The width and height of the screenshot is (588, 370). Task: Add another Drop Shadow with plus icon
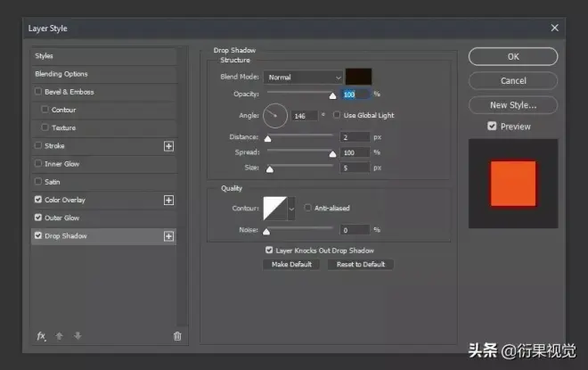168,236
